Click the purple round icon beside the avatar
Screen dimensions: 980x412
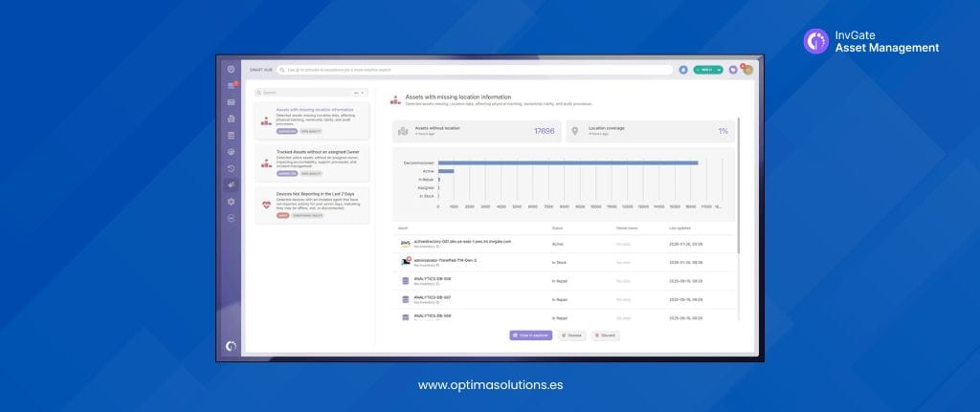[x=733, y=70]
